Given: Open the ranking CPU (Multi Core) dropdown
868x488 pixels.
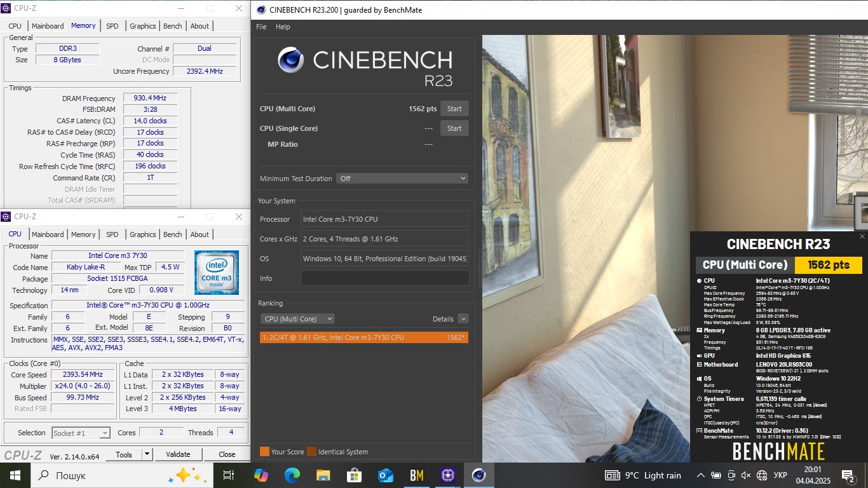Looking at the screenshot, I should (x=297, y=319).
